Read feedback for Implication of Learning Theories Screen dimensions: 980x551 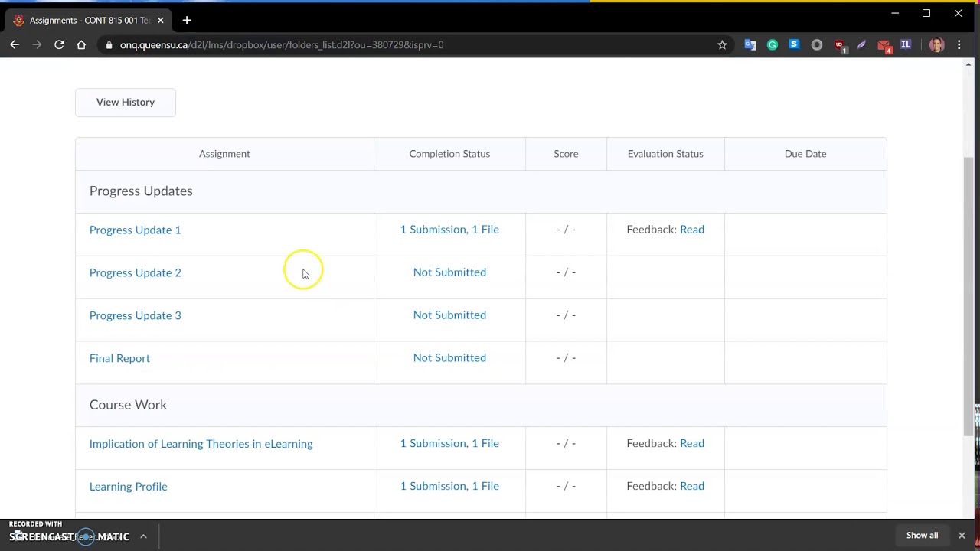pos(692,444)
